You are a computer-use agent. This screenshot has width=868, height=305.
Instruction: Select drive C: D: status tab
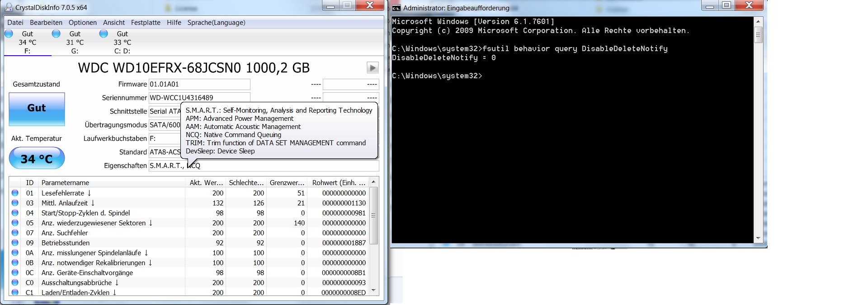pos(122,43)
